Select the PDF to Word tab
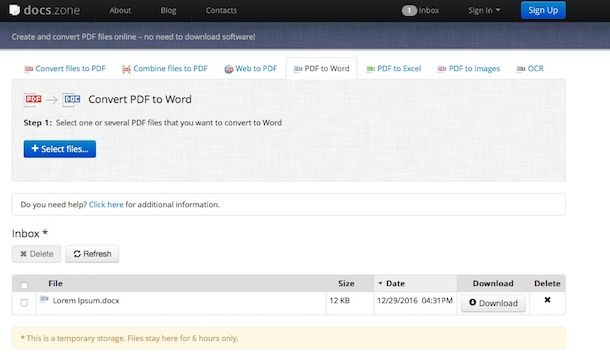Image resolution: width=610 pixels, height=364 pixels. [x=321, y=69]
